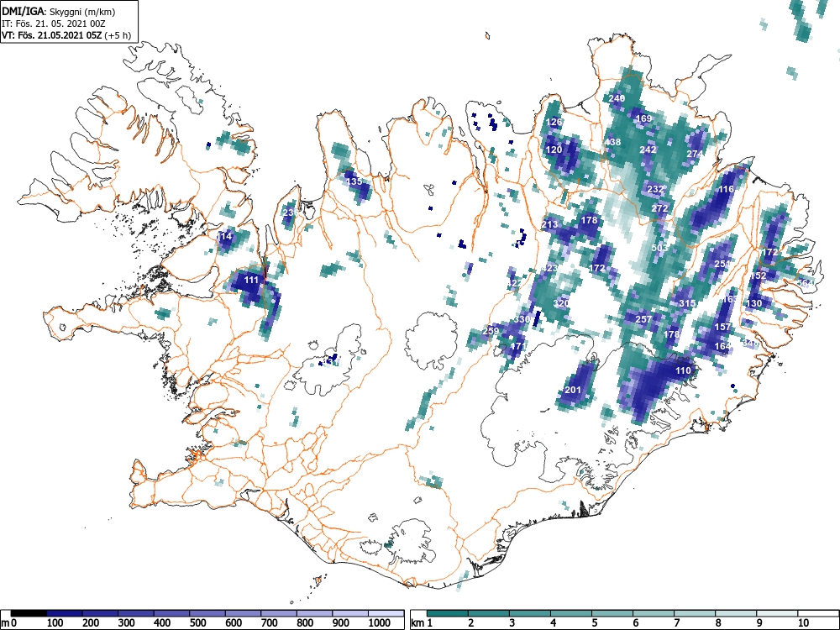Click the 'km 1' label on the kilometer scale
840x630 pixels.
tap(423, 623)
